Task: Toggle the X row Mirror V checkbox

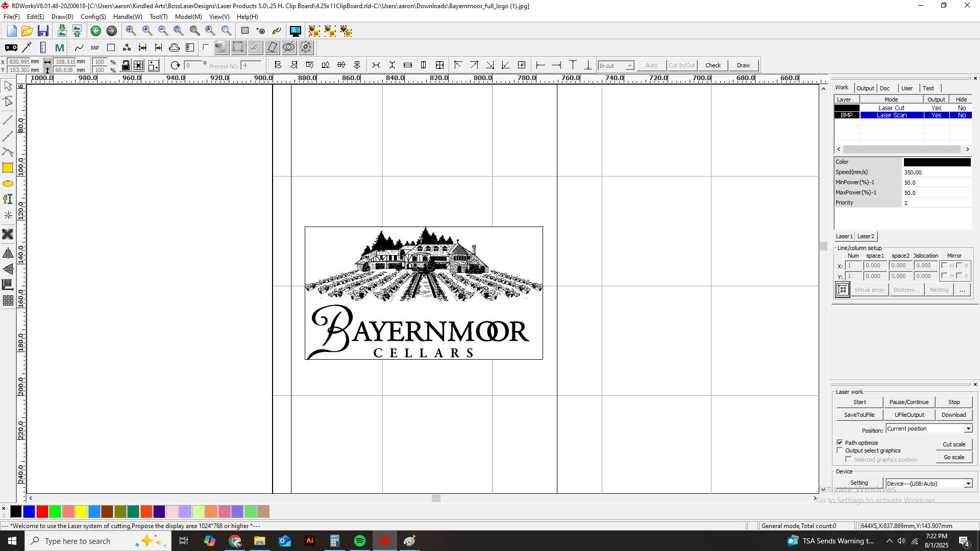Action: (959, 265)
